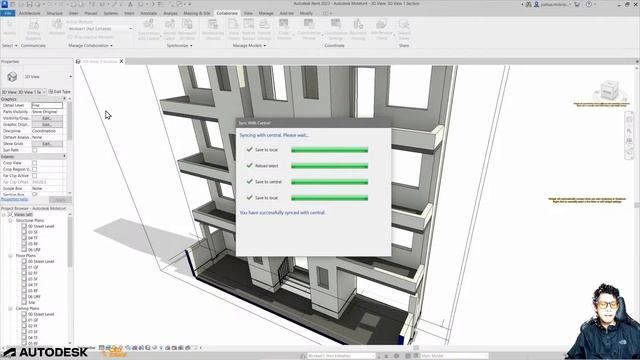The width and height of the screenshot is (640, 360).
Task: Click the Detail Level value field
Action: pos(47,105)
